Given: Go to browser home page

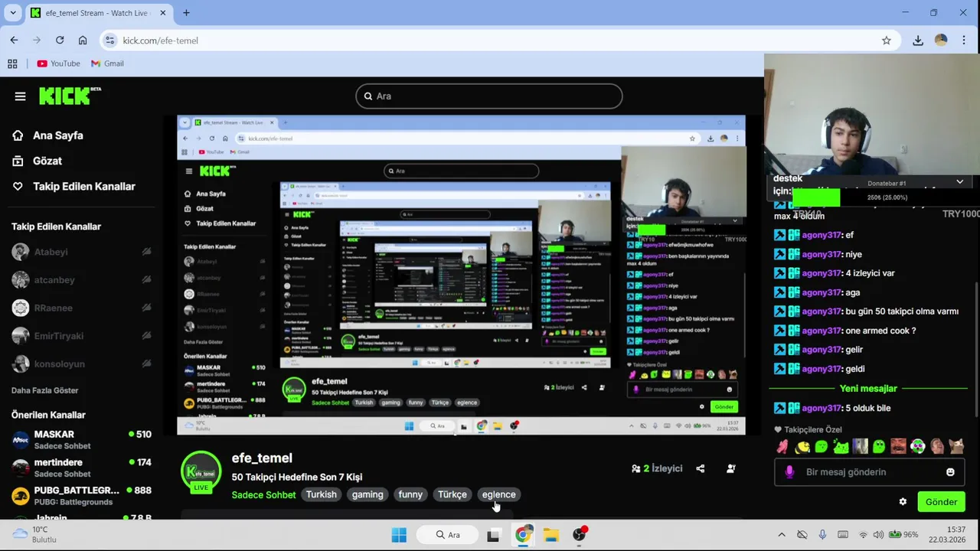Looking at the screenshot, I should click(83, 41).
